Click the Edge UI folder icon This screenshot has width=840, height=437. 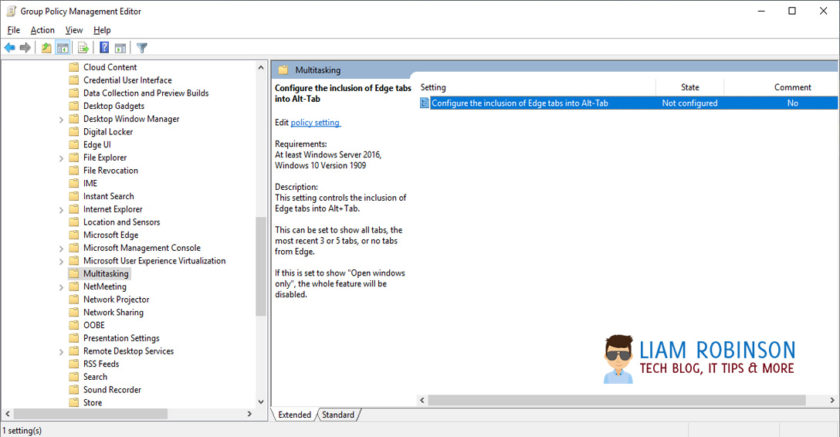(74, 145)
